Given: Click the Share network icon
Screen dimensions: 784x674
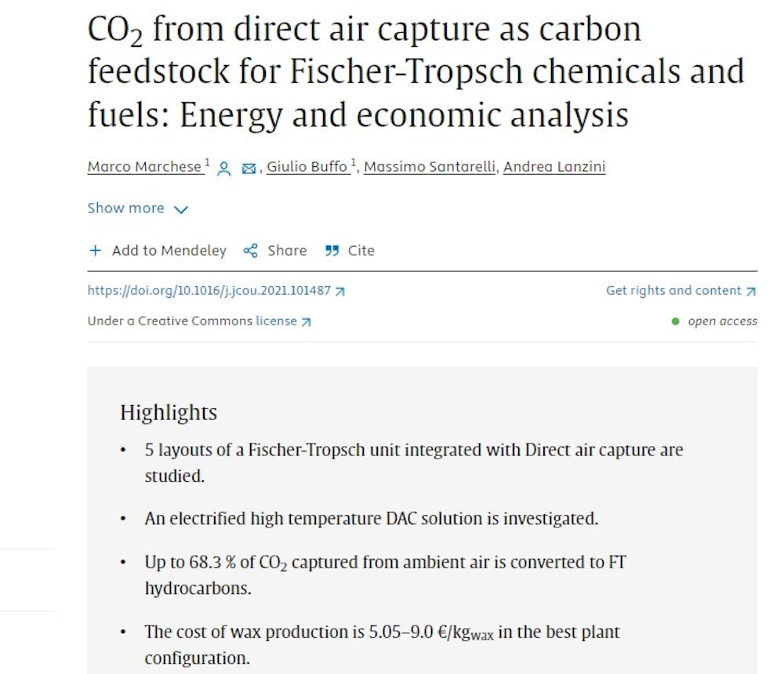Looking at the screenshot, I should pyautogui.click(x=251, y=251).
